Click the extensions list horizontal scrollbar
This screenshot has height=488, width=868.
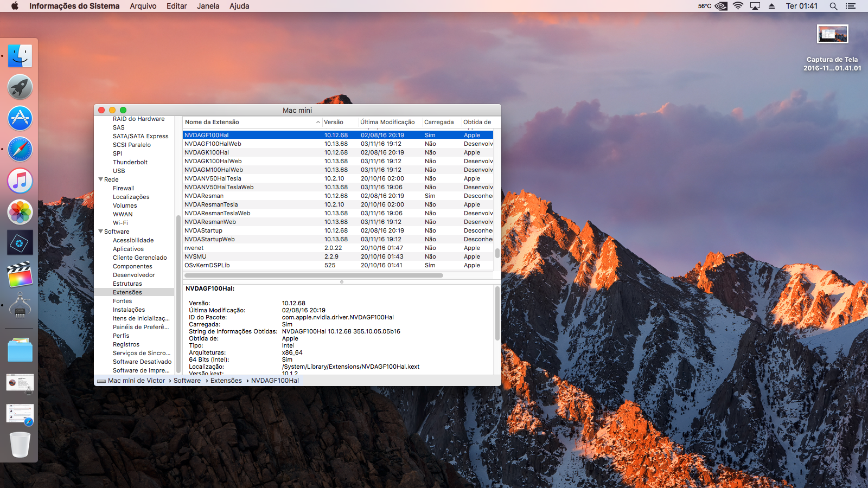click(x=314, y=275)
